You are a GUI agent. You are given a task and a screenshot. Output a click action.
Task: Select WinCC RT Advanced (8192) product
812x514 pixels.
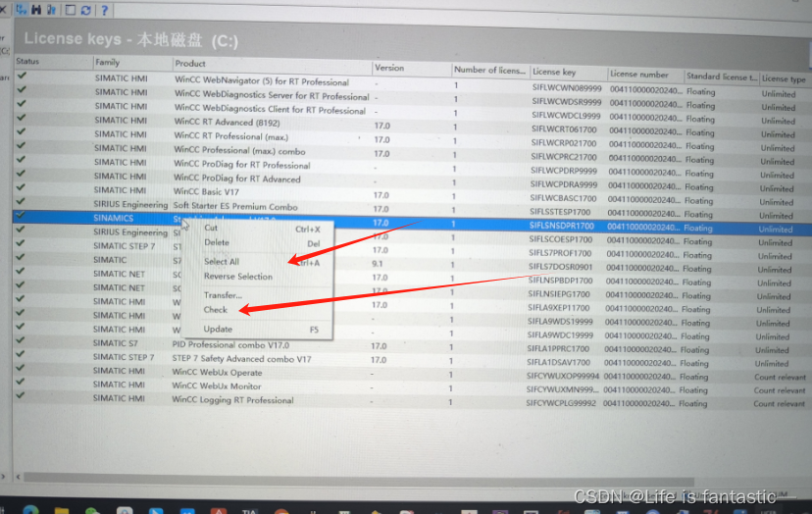point(227,123)
